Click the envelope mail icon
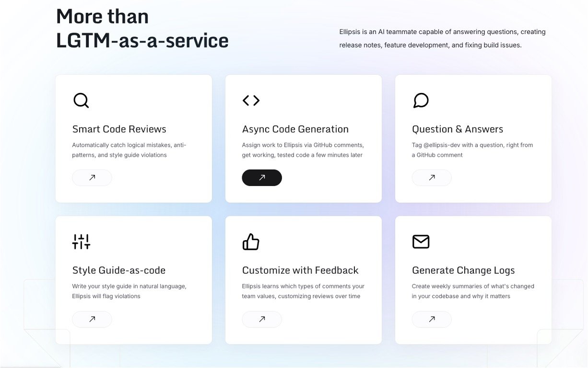The height and width of the screenshot is (368, 588). coord(421,242)
